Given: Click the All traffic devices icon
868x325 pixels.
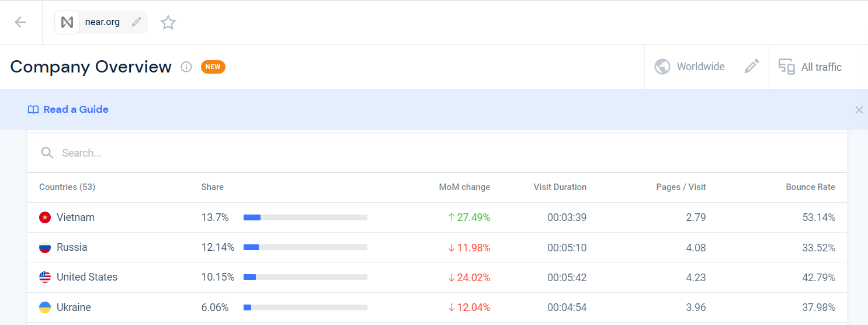Looking at the screenshot, I should coord(787,67).
